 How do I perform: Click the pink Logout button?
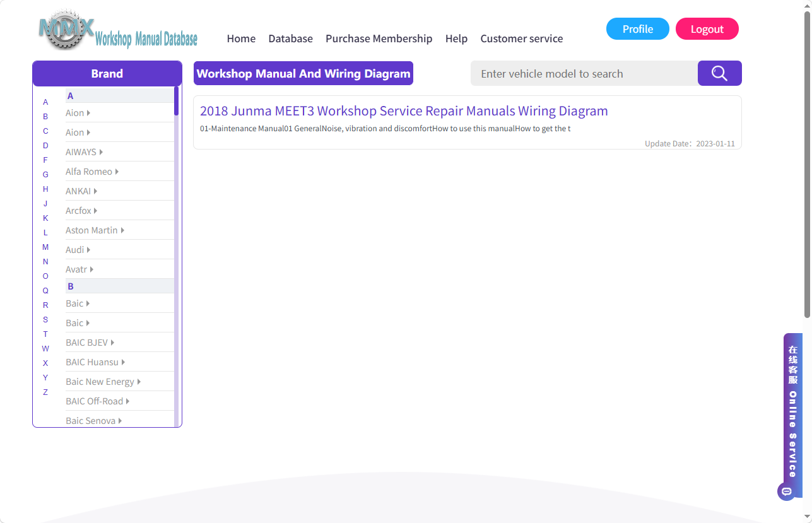tap(707, 29)
